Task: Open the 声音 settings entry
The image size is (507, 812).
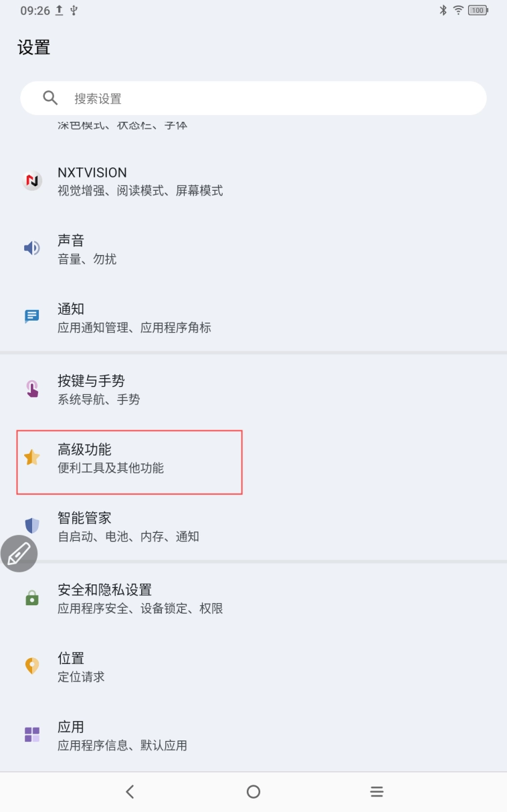Action: click(x=201, y=249)
